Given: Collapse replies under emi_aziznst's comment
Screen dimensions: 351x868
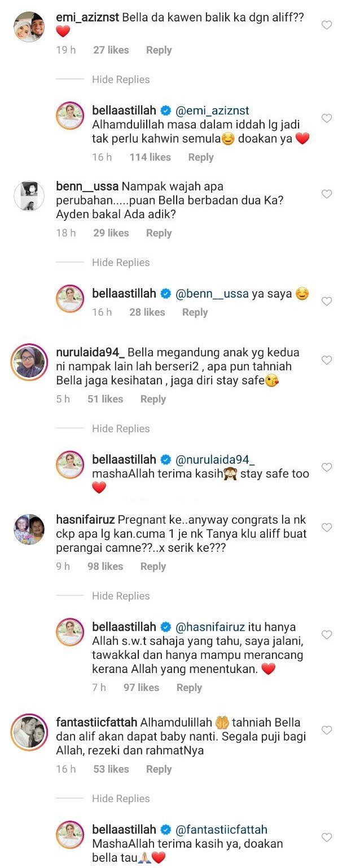Looking at the screenshot, I should click(121, 79).
